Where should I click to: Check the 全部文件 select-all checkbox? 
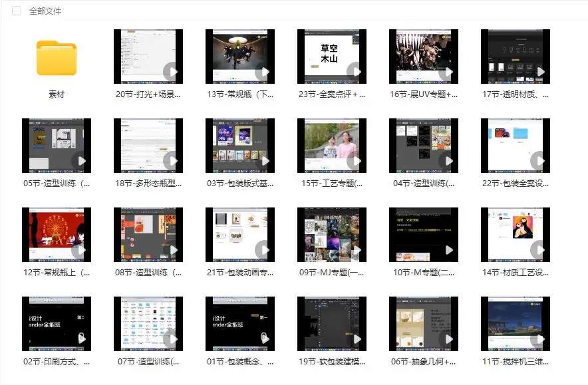(x=17, y=11)
